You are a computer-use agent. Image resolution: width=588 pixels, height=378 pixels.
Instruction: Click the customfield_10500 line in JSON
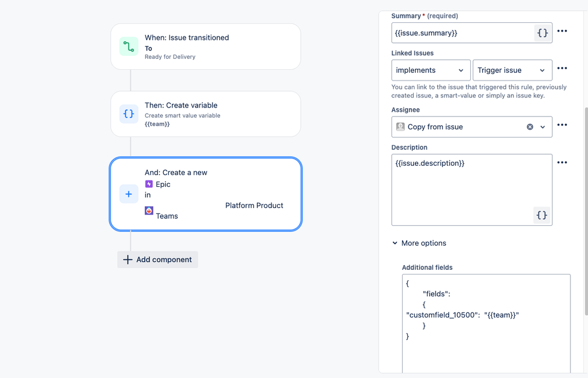click(463, 315)
